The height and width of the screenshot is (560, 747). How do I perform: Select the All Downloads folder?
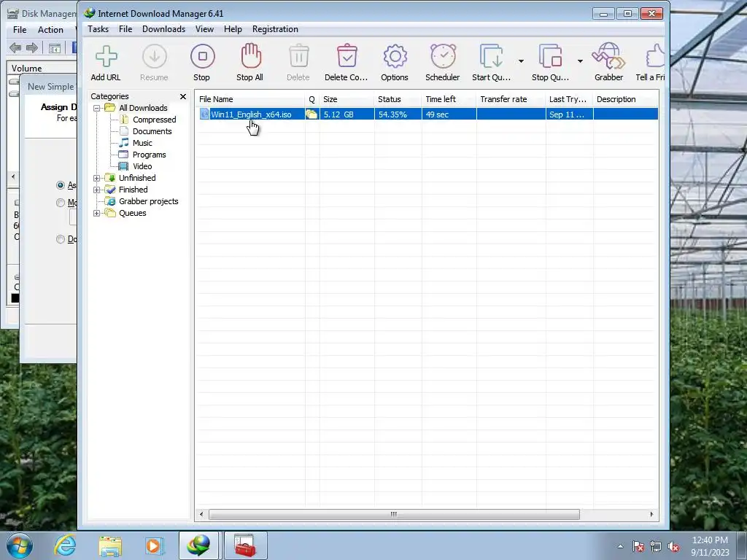point(143,108)
